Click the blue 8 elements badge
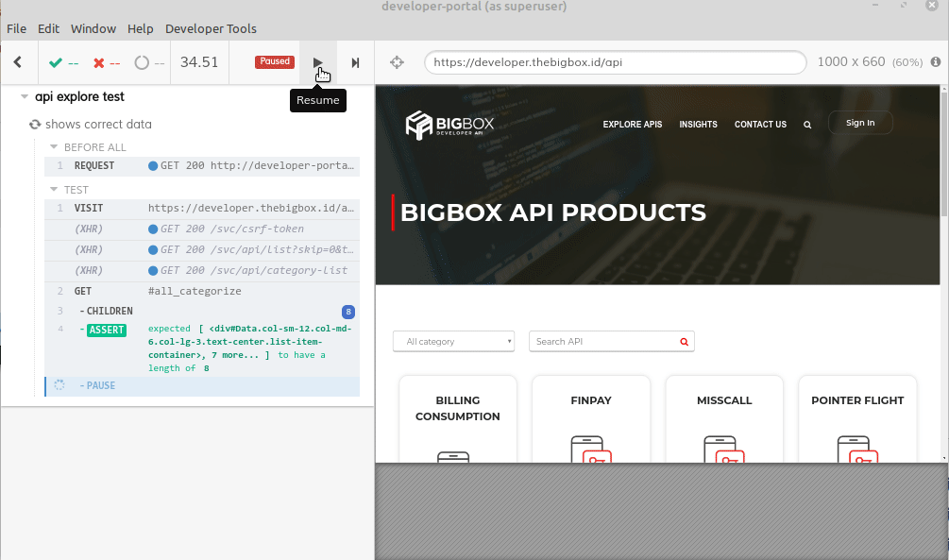Image resolution: width=949 pixels, height=560 pixels. coord(348,312)
